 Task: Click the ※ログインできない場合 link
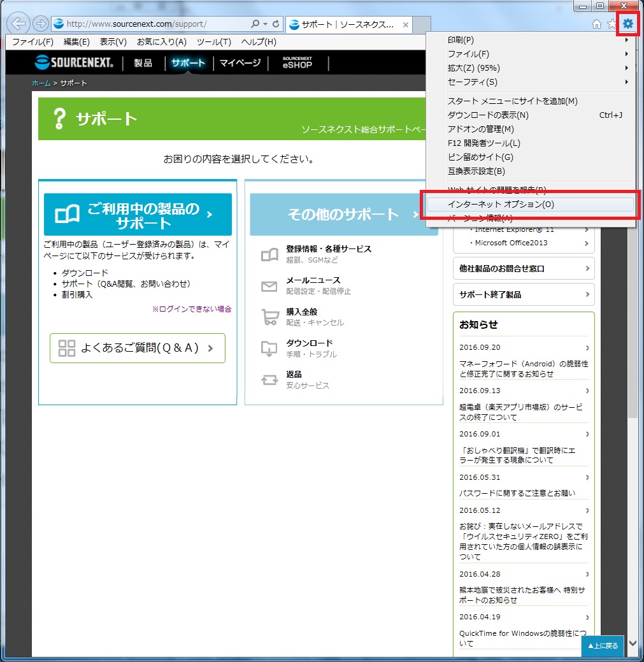[x=191, y=309]
